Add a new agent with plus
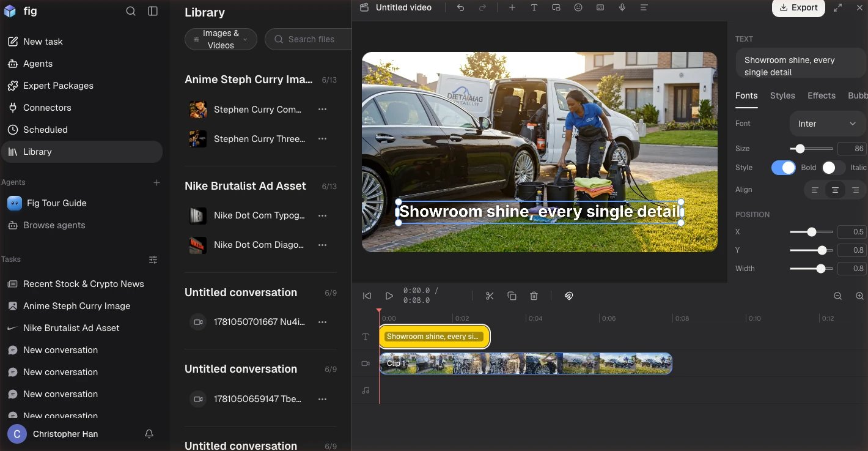Screen dimensions: 868x451 click(156, 182)
